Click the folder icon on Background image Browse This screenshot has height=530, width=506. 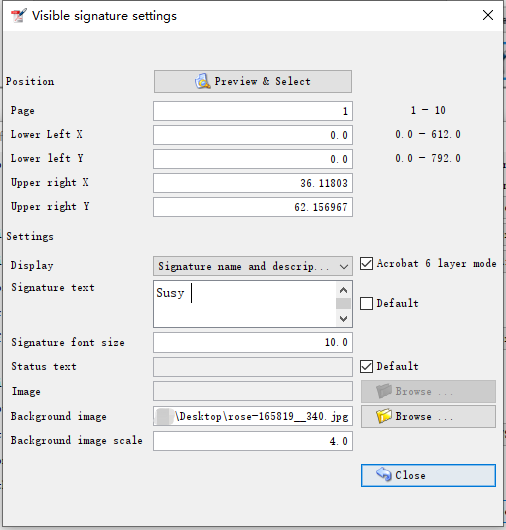384,416
